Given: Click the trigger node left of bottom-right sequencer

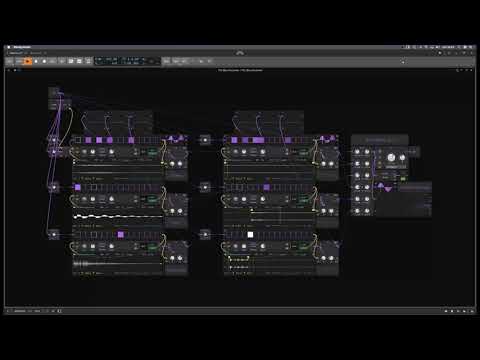Looking at the screenshot, I should [x=205, y=235].
